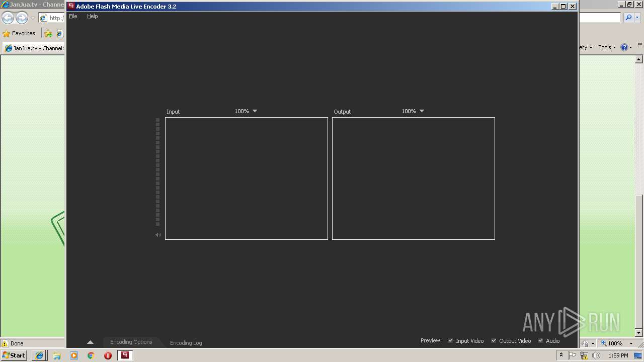This screenshot has width=644, height=362.
Task: Click the add-to-favorites star icon in IE
Action: (48, 33)
